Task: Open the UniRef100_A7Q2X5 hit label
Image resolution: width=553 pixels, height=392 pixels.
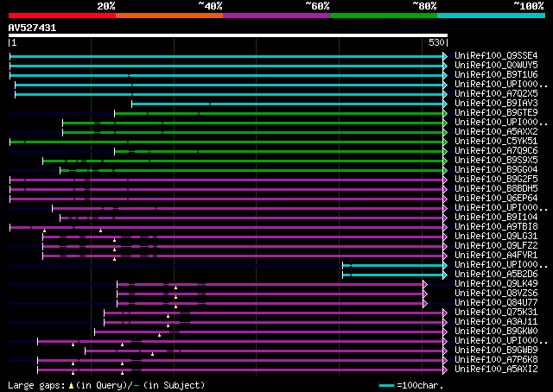Action: tap(496, 94)
